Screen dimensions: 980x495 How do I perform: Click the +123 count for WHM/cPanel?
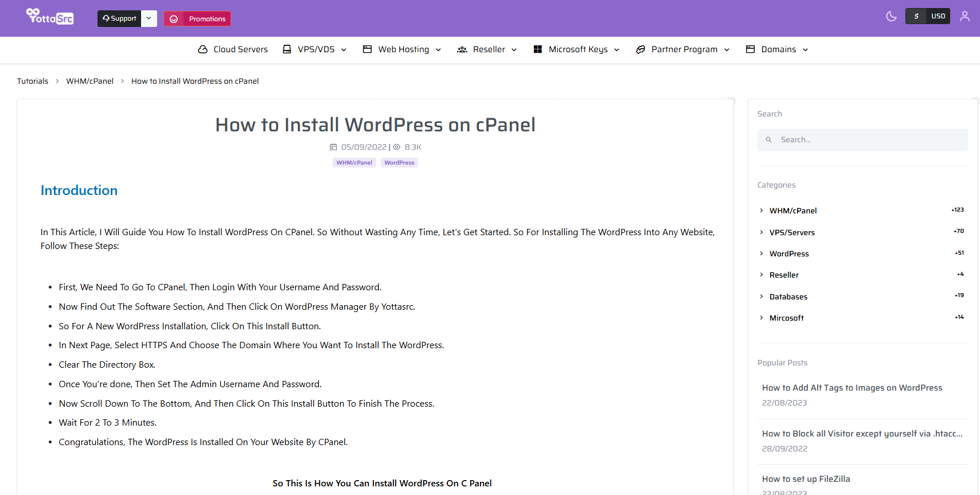click(958, 210)
